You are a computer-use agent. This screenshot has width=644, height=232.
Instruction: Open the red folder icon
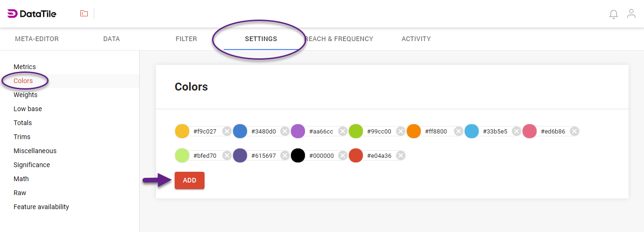(x=84, y=14)
